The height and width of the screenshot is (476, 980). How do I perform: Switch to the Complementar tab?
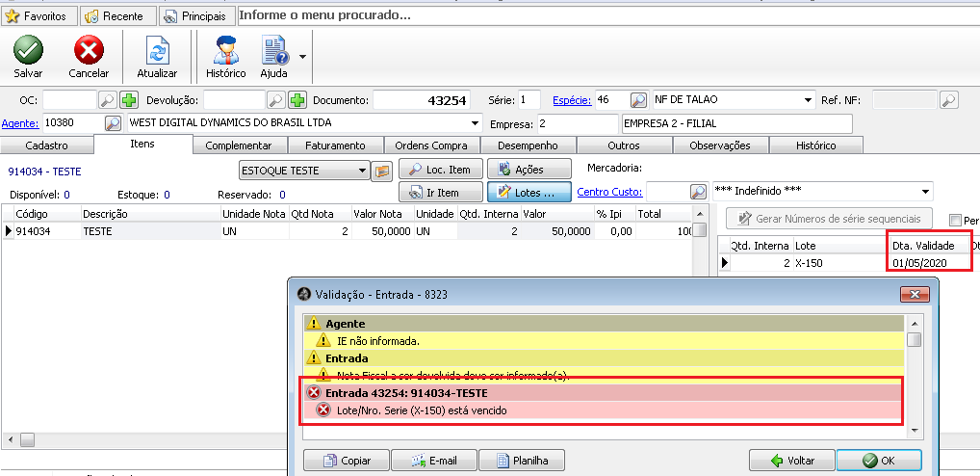pyautogui.click(x=239, y=145)
